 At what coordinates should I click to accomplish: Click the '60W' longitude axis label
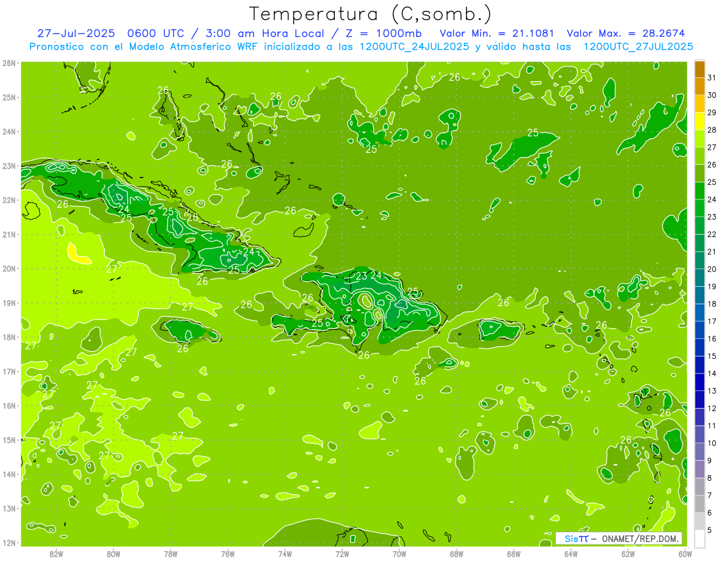[686, 554]
